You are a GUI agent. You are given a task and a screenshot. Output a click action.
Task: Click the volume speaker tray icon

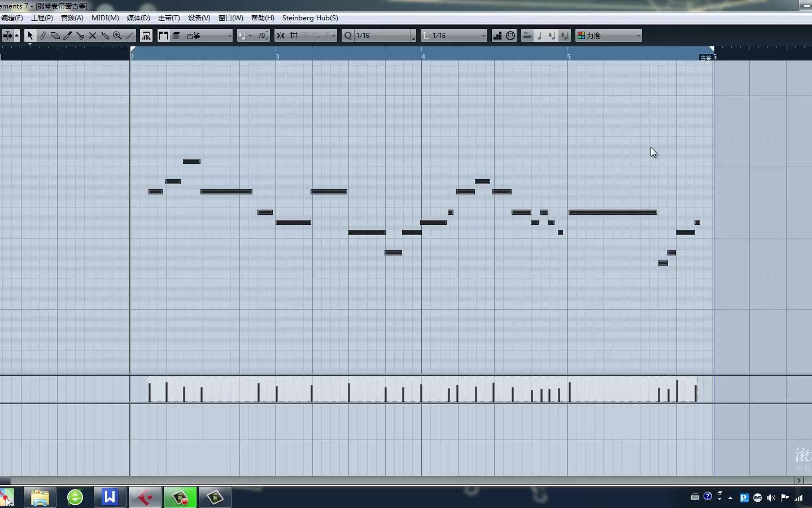coord(771,498)
